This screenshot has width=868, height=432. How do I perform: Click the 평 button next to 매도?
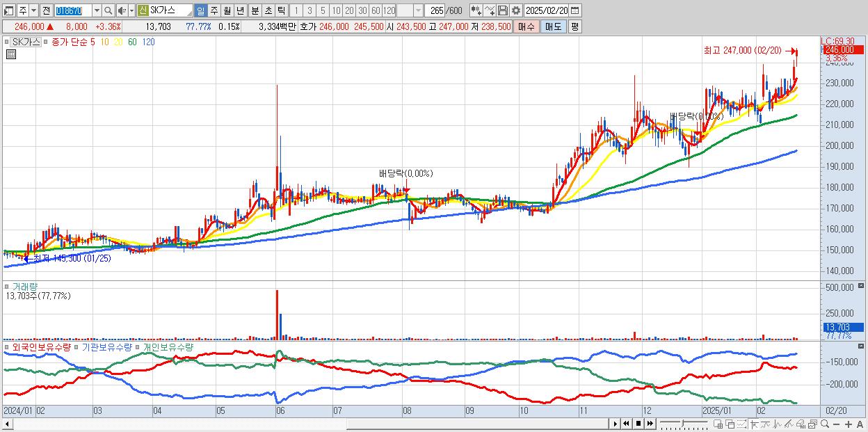point(574,26)
